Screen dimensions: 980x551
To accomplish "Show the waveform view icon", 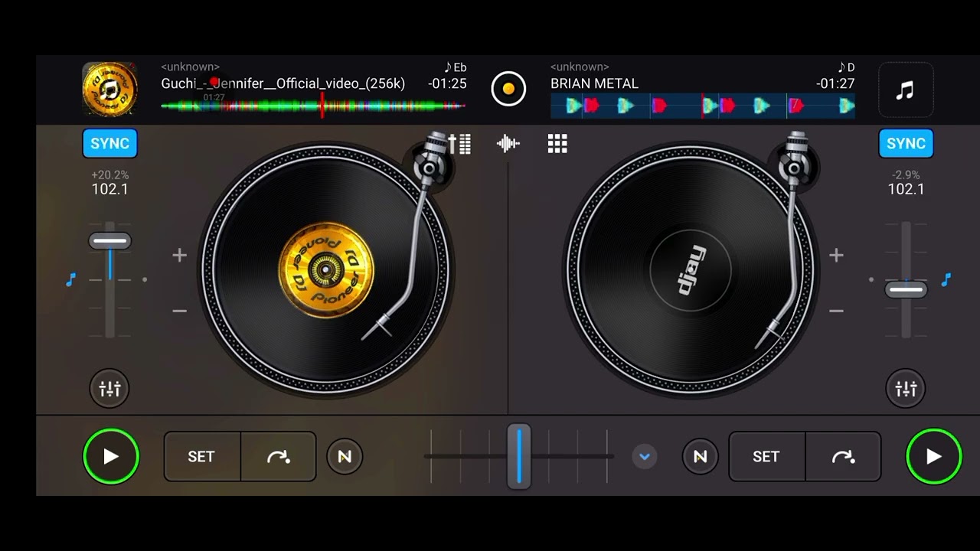I will [508, 143].
